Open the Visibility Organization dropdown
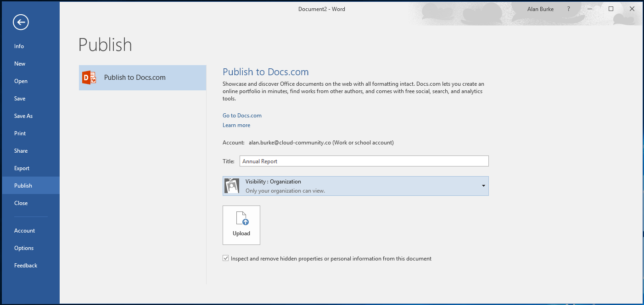 click(x=482, y=186)
